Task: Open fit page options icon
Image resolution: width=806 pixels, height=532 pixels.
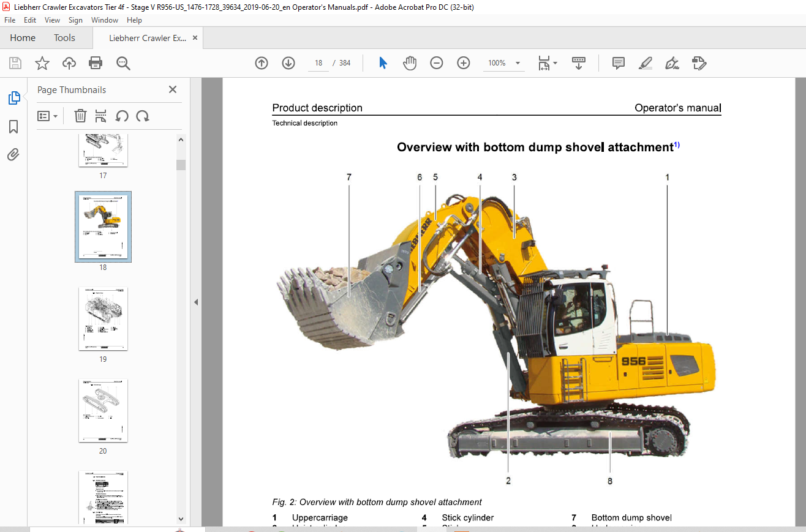Action: [x=547, y=63]
